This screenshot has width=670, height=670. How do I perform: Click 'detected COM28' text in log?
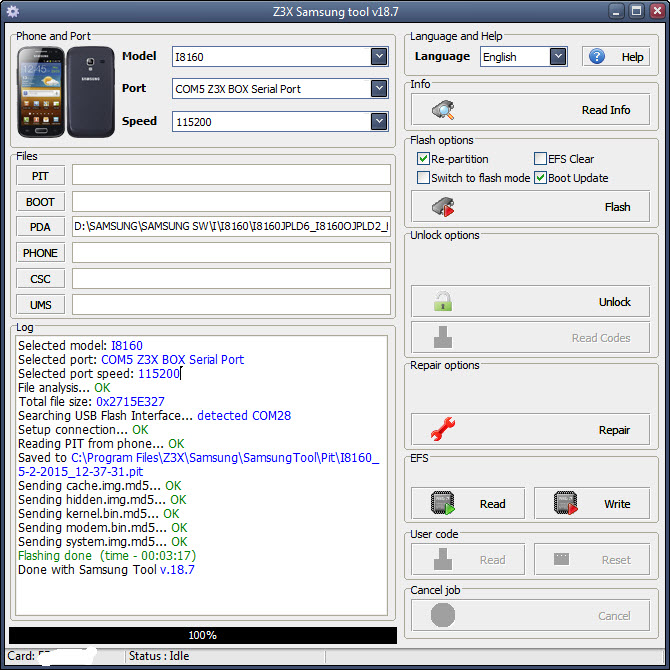[x=244, y=415]
